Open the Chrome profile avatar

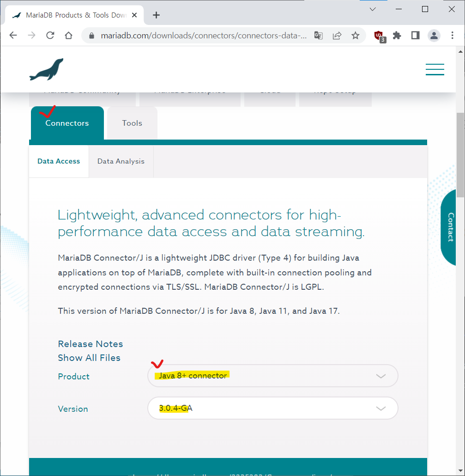click(x=434, y=36)
